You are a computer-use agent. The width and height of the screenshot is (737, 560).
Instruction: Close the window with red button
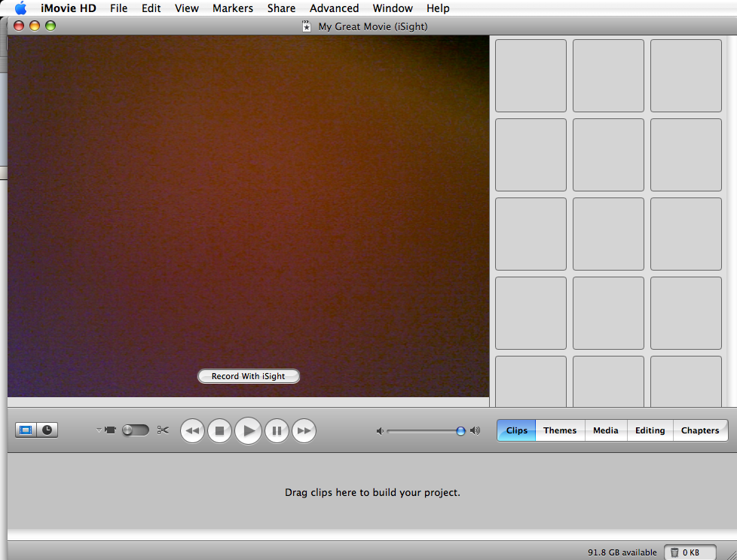pos(19,26)
